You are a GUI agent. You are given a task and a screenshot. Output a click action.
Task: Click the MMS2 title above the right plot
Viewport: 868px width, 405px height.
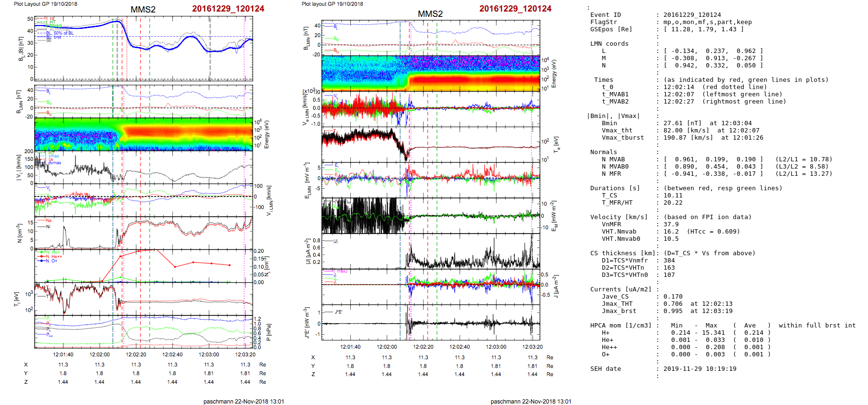pyautogui.click(x=430, y=13)
